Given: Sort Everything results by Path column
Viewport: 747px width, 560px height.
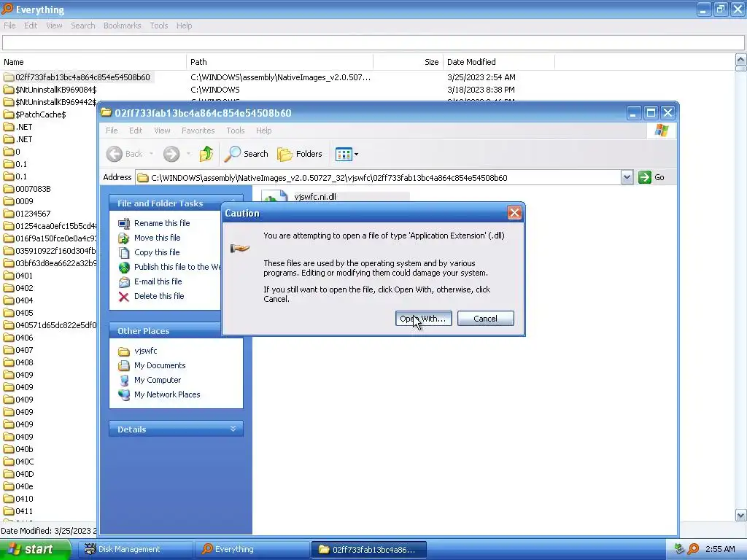Looking at the screenshot, I should (279, 62).
